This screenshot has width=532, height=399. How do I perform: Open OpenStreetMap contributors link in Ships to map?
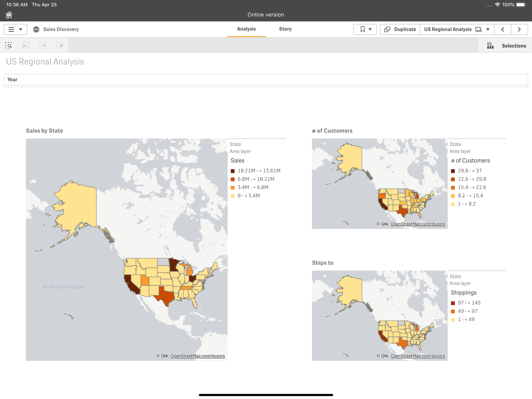click(418, 356)
